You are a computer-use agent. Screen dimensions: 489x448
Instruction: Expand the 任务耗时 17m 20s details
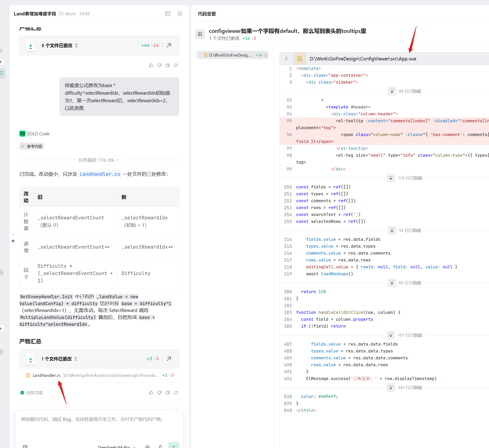(x=98, y=160)
